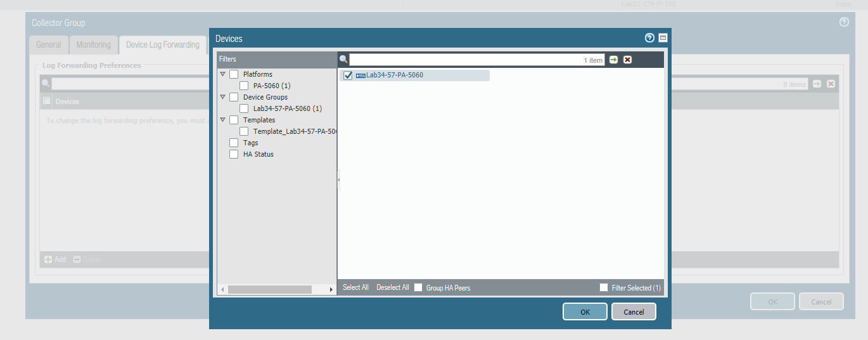Collapse the Templates tree node
Image resolution: width=868 pixels, height=340 pixels.
223,120
